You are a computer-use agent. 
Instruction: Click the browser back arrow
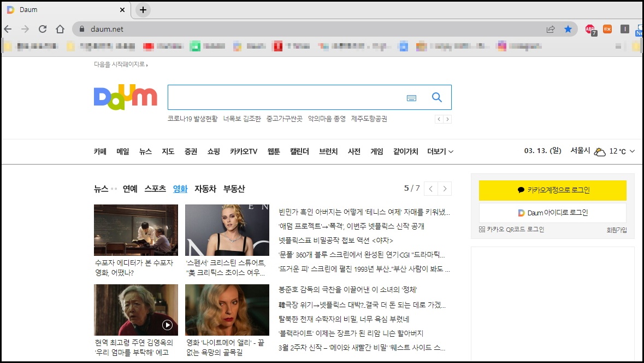click(8, 29)
